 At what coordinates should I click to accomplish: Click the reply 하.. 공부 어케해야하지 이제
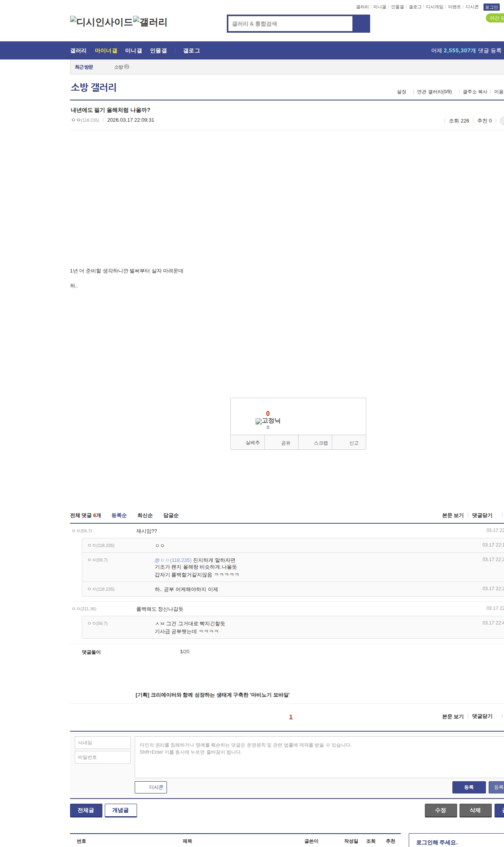pos(186,589)
